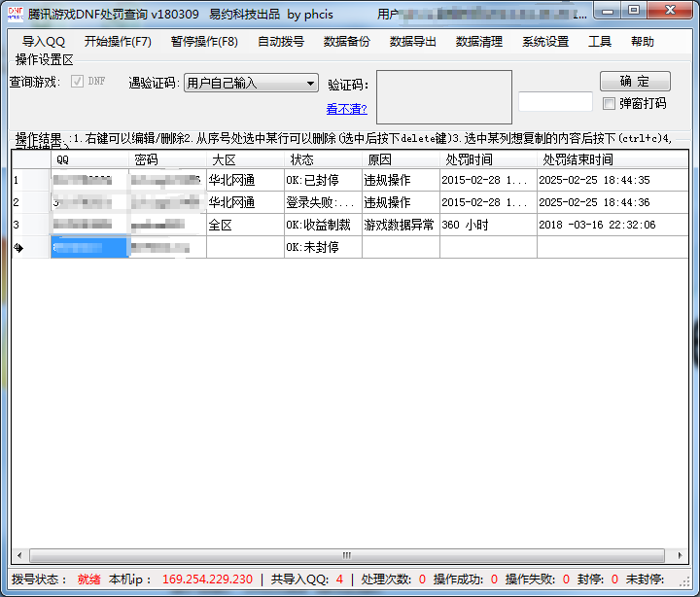Select row number 1 header
This screenshot has width=700, height=597.
coord(31,180)
